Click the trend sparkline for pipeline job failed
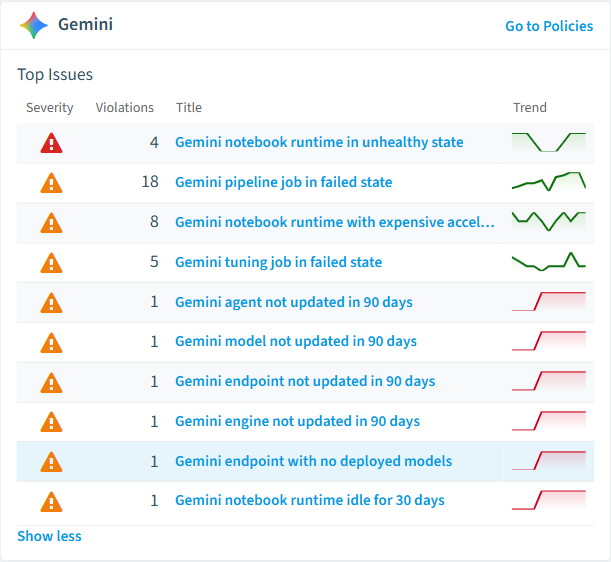611x562 pixels. coord(549,182)
